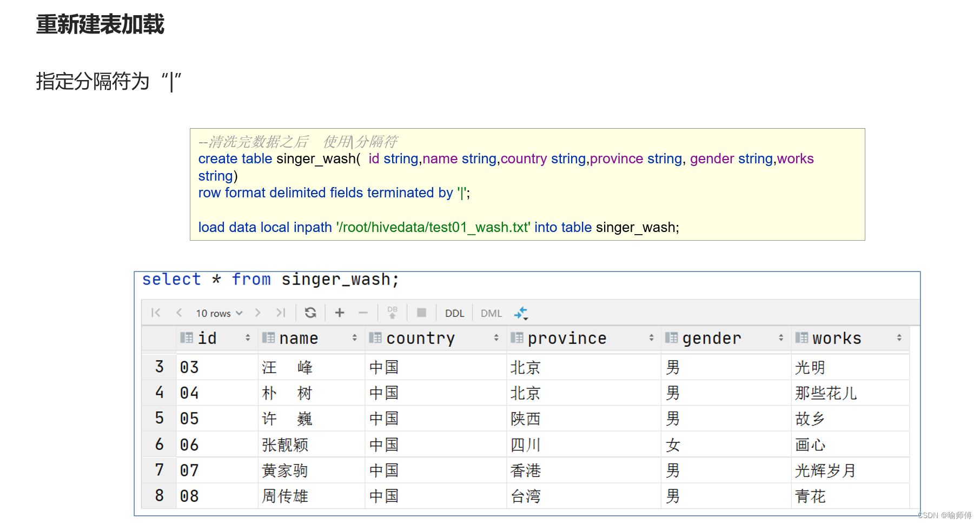This screenshot has width=980, height=524.
Task: Select id cell 06
Action: (217, 445)
